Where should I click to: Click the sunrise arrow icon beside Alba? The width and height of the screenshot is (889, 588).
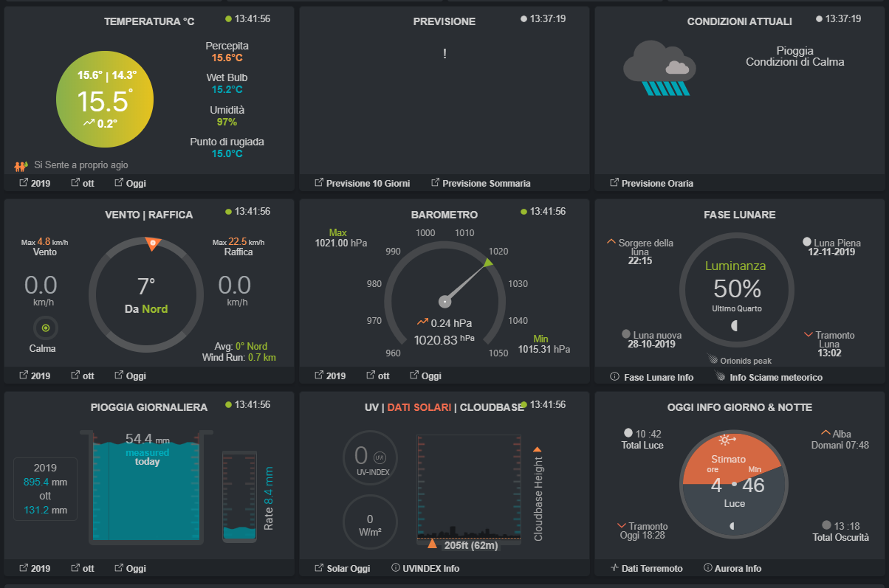click(x=825, y=433)
